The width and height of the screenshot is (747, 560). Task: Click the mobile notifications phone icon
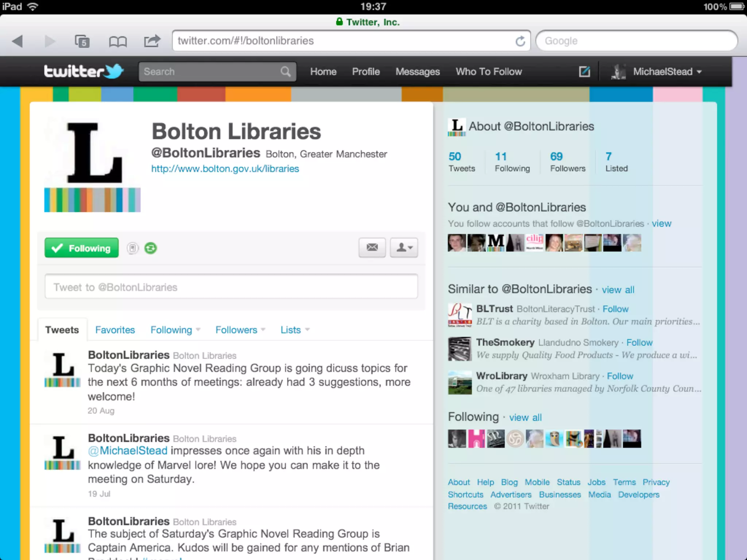(133, 248)
